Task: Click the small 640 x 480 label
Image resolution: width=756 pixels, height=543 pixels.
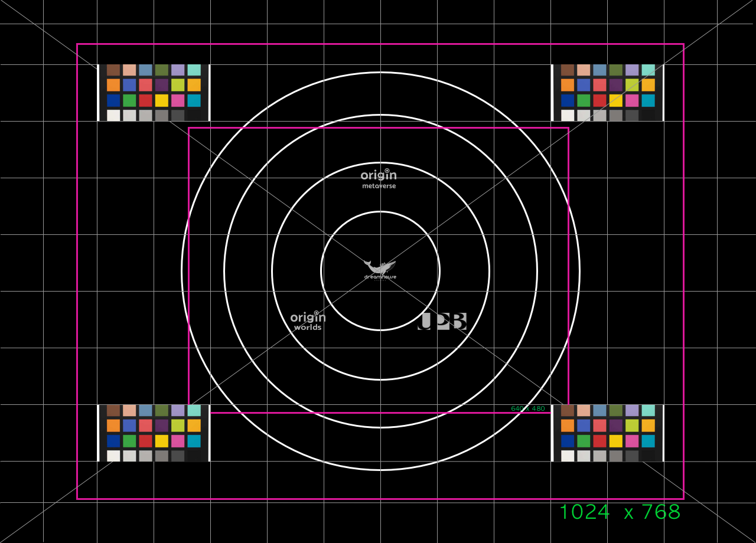Action: pos(527,408)
